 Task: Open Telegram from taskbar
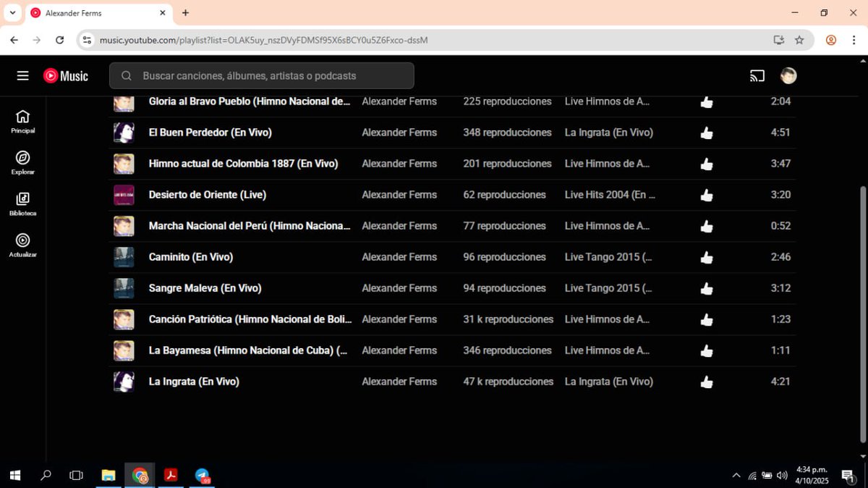tap(203, 475)
